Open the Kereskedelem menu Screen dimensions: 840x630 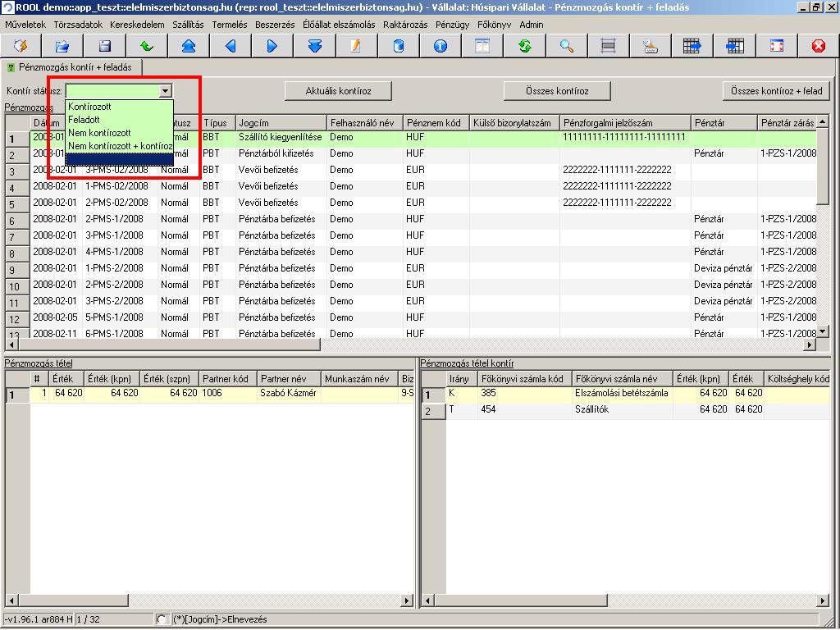pos(137,25)
